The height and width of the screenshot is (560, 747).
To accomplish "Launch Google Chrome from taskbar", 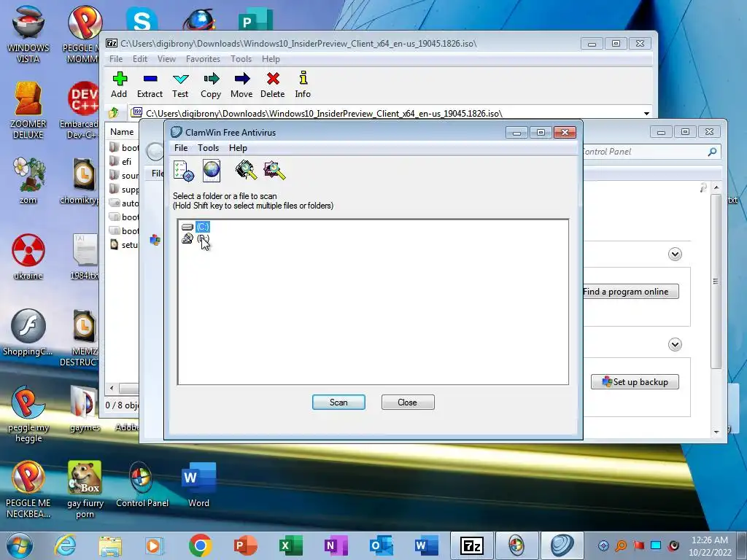I will [200, 545].
